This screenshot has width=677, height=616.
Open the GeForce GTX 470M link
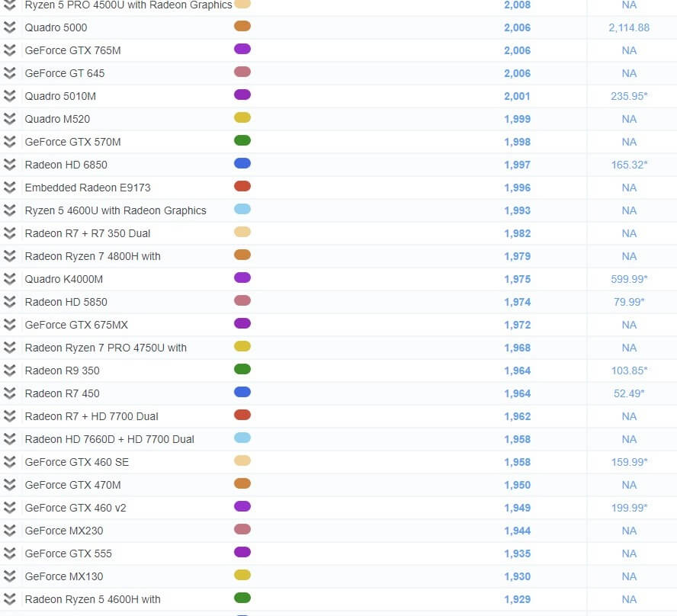tap(72, 485)
